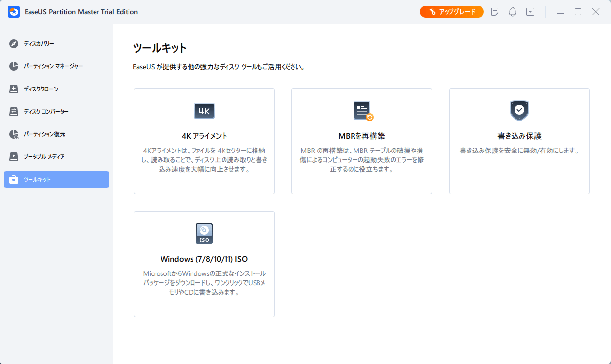The height and width of the screenshot is (364, 611).
Task: Click the EaseUS logo in title bar
Action: [13, 11]
